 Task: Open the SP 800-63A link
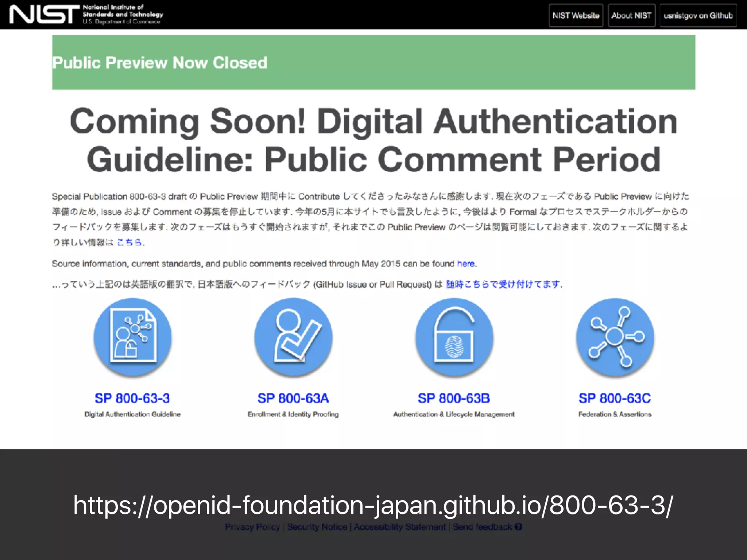293,398
